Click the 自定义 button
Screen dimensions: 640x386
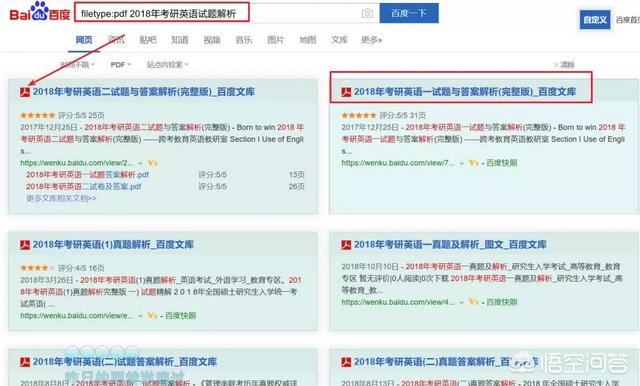click(595, 20)
